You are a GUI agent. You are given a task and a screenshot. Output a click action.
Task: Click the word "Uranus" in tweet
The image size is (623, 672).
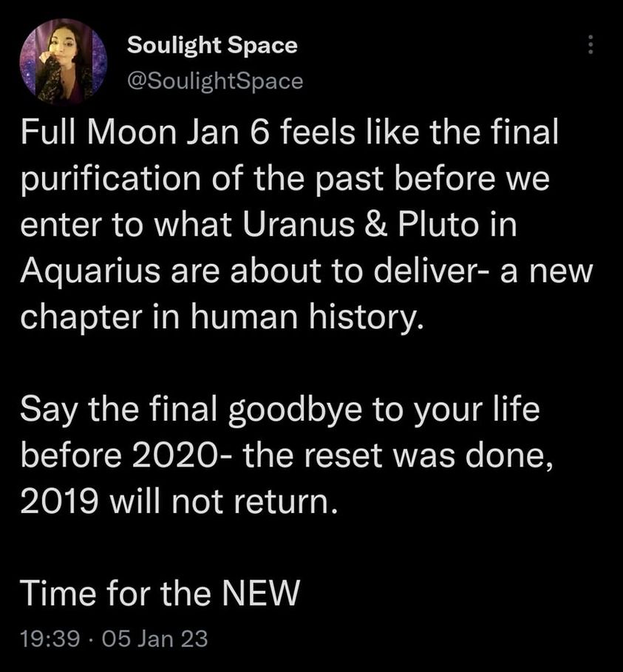pyautogui.click(x=299, y=224)
